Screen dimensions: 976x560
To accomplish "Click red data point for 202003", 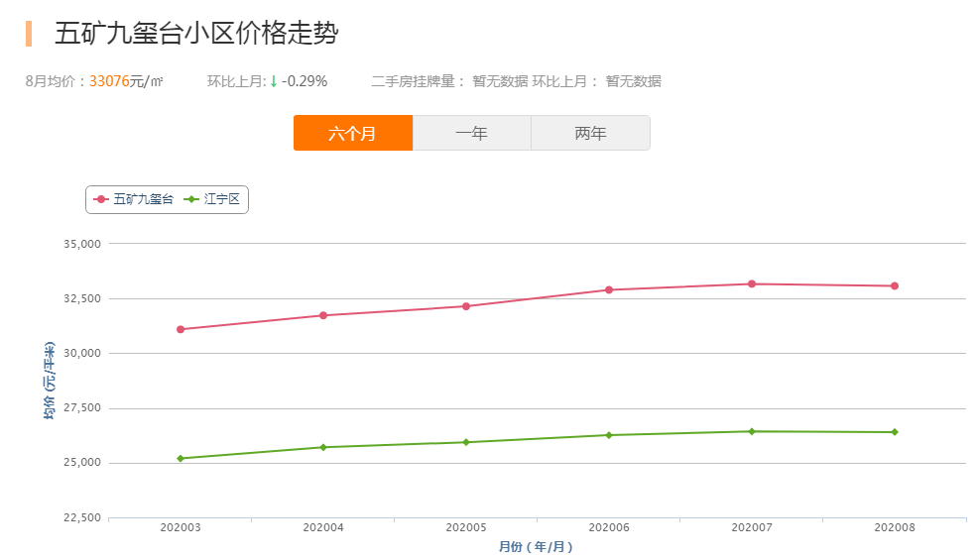I will point(181,329).
